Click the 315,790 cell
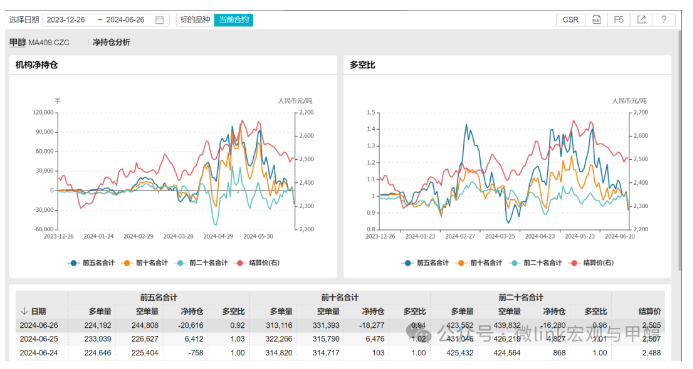The width and height of the screenshot is (693, 369). coord(326,339)
